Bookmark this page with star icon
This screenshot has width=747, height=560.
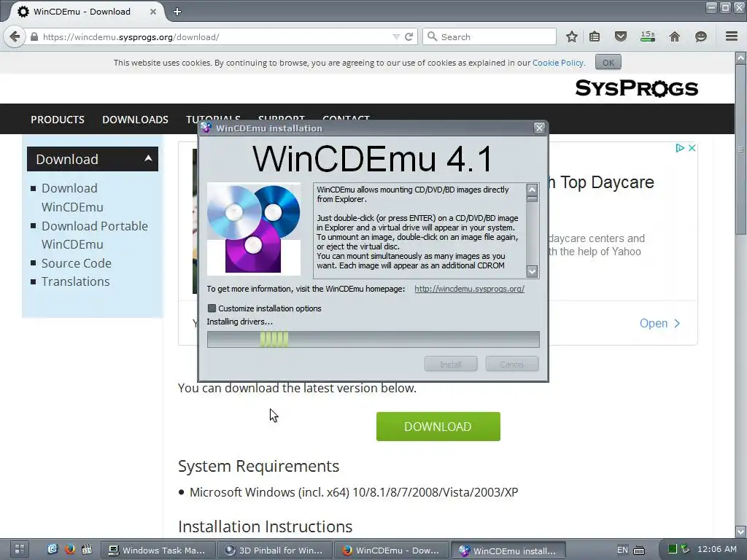click(x=572, y=36)
